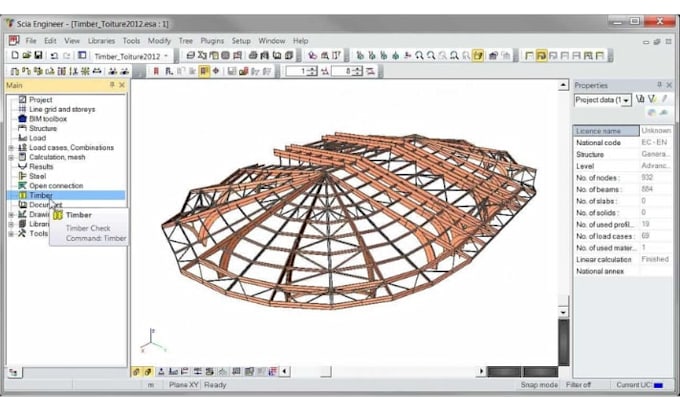Click the Project icon in Main tree

point(23,99)
